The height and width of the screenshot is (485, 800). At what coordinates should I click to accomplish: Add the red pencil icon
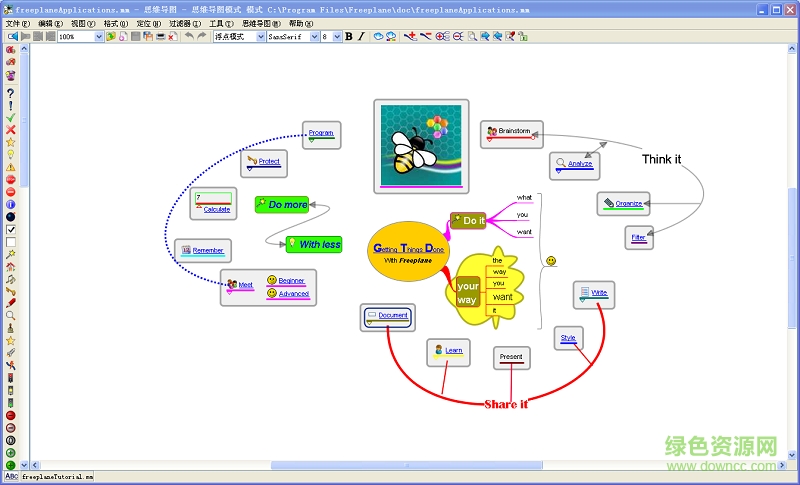click(10, 303)
